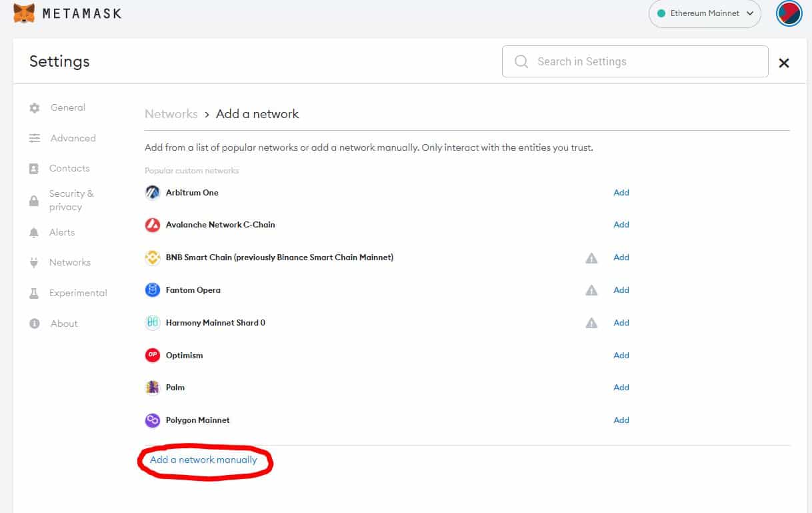Open the Ethereum Mainnet network dropdown
This screenshot has width=812, height=513.
point(705,13)
